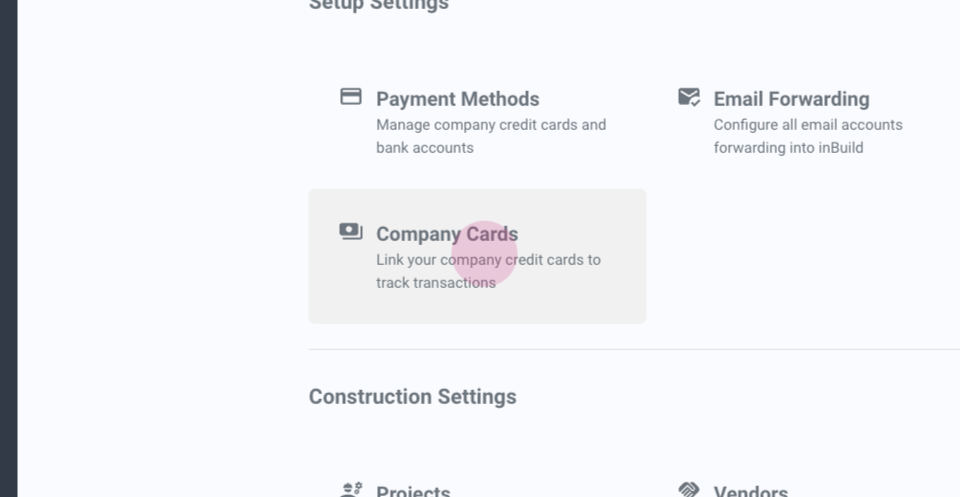Click the Vendors handshake icon
This screenshot has width=960, height=497.
point(689,490)
